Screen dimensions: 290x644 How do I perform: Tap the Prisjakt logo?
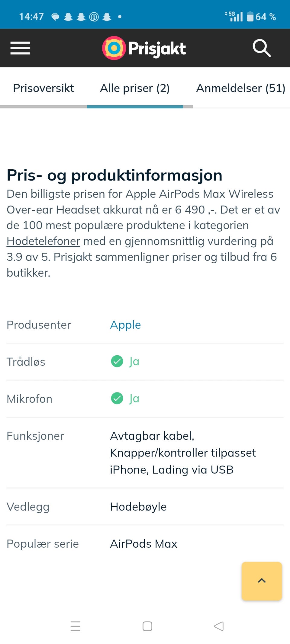[x=144, y=48]
